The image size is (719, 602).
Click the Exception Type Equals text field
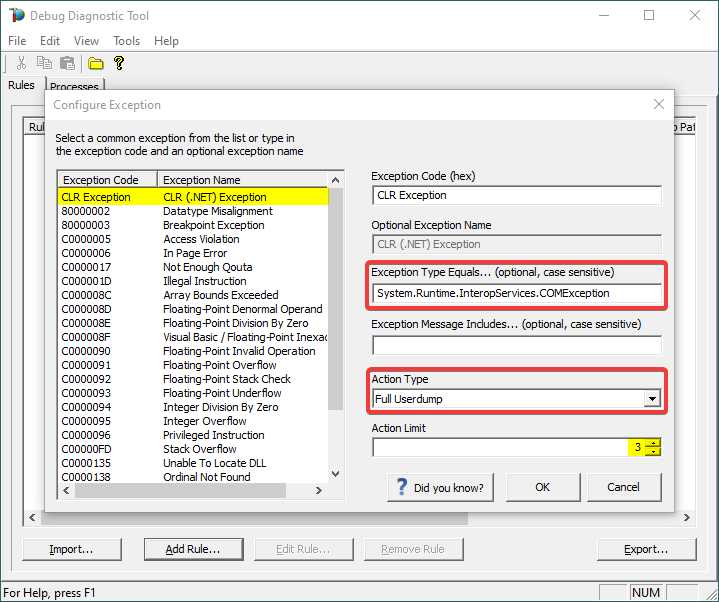(x=516, y=293)
